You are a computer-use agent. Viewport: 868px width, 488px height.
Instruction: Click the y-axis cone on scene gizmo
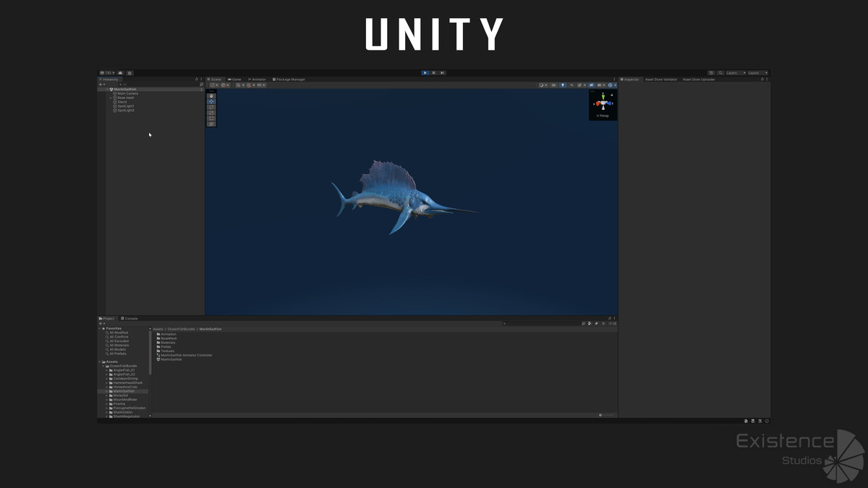(x=603, y=95)
